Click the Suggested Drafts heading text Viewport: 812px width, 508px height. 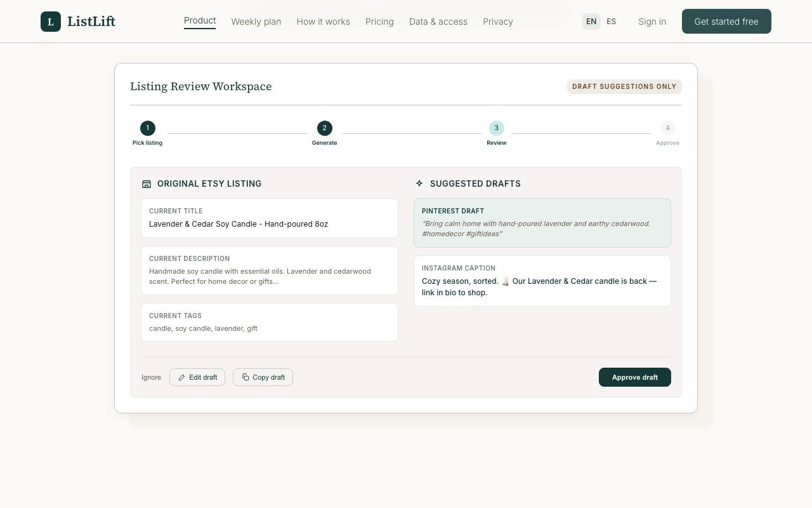[475, 184]
